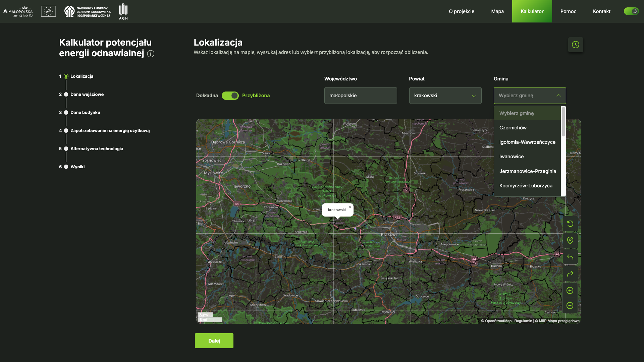Click the Lokalizacja section heading

(218, 43)
